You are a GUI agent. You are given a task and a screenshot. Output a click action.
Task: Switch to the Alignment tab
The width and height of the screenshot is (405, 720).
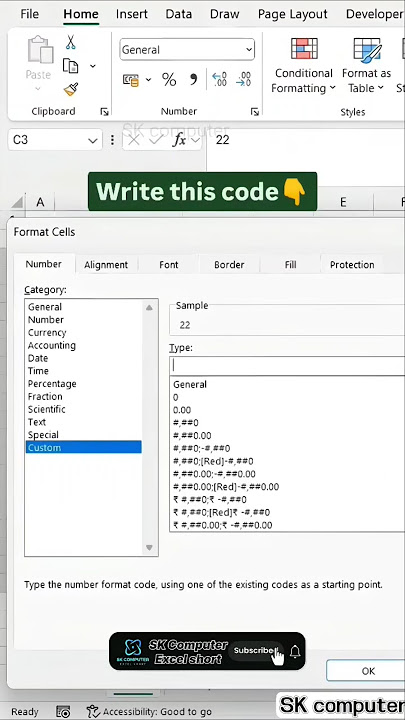coord(106,264)
